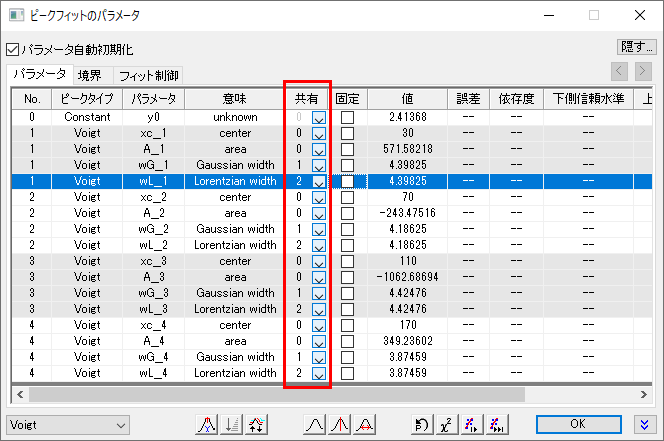This screenshot has height=441, width=664.
Task: Select the xc_2 parameter cell
Action: tap(153, 197)
